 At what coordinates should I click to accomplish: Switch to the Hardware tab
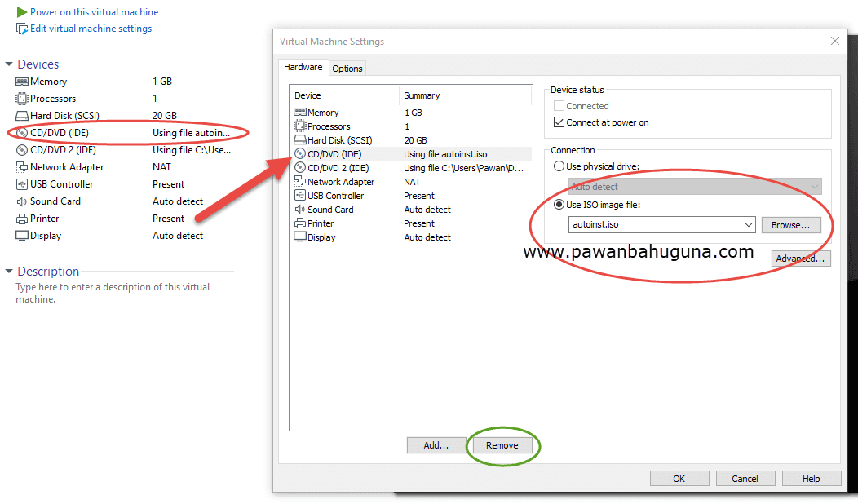[x=303, y=68]
